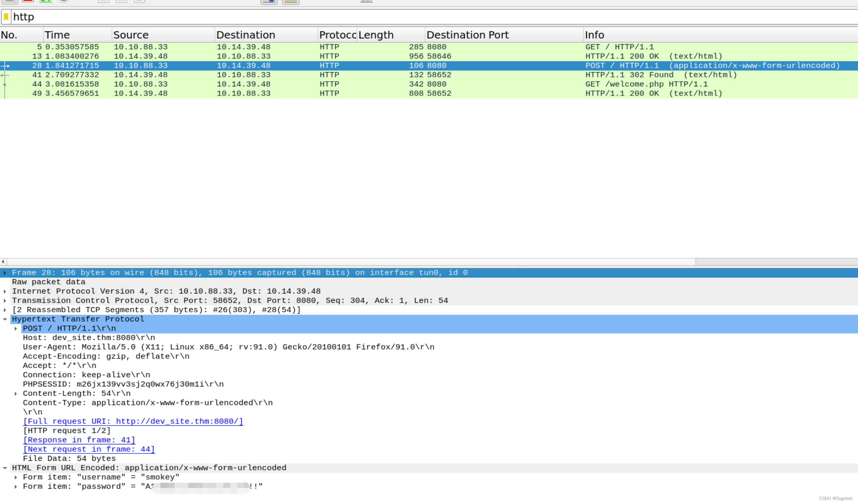858x504 pixels.
Task: Expand Transmission Control Protocol section
Action: click(x=5, y=300)
